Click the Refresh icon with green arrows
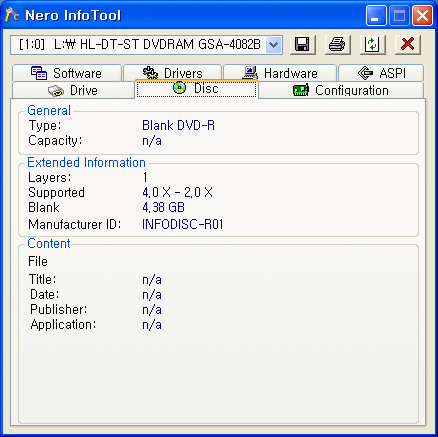 pyautogui.click(x=372, y=44)
